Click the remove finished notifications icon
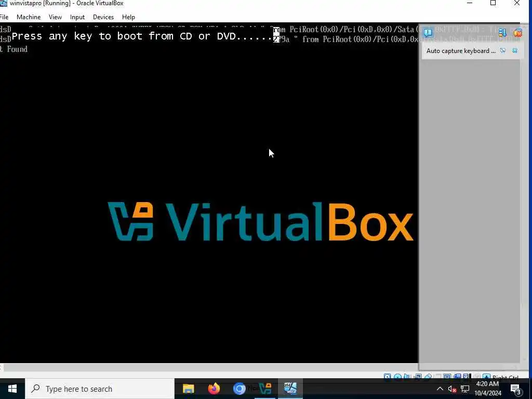532x399 pixels. point(518,33)
